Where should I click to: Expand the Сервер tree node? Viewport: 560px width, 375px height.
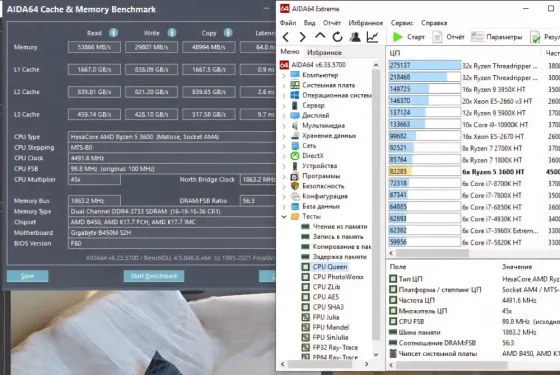(x=284, y=106)
